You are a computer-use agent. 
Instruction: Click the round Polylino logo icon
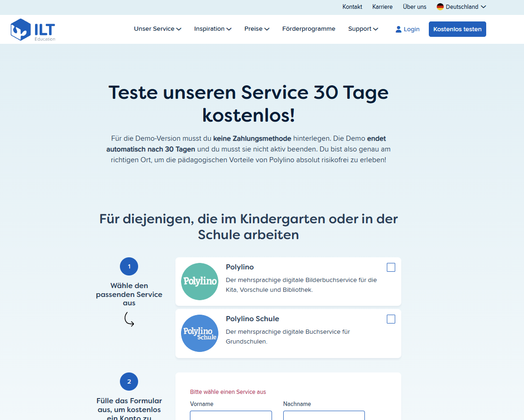[199, 281]
